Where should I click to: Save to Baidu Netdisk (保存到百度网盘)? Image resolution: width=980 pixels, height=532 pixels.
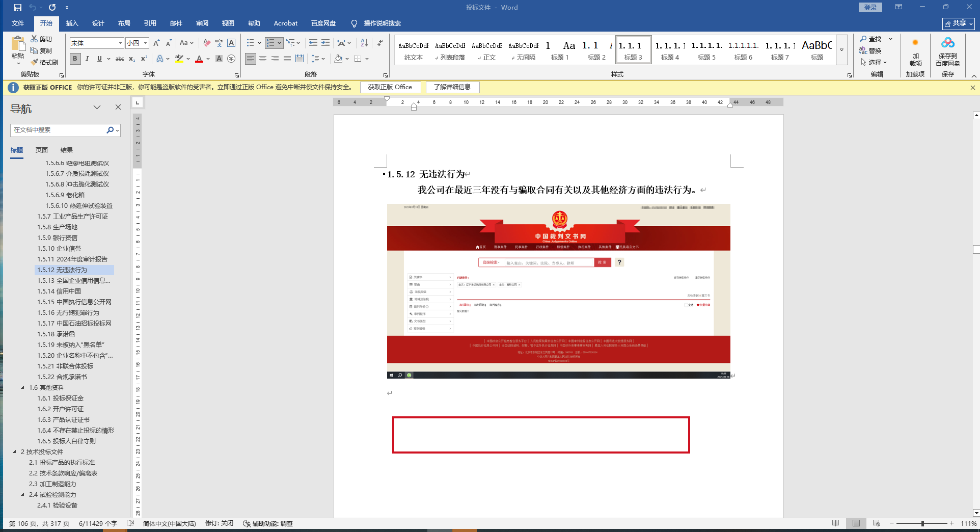pos(948,51)
